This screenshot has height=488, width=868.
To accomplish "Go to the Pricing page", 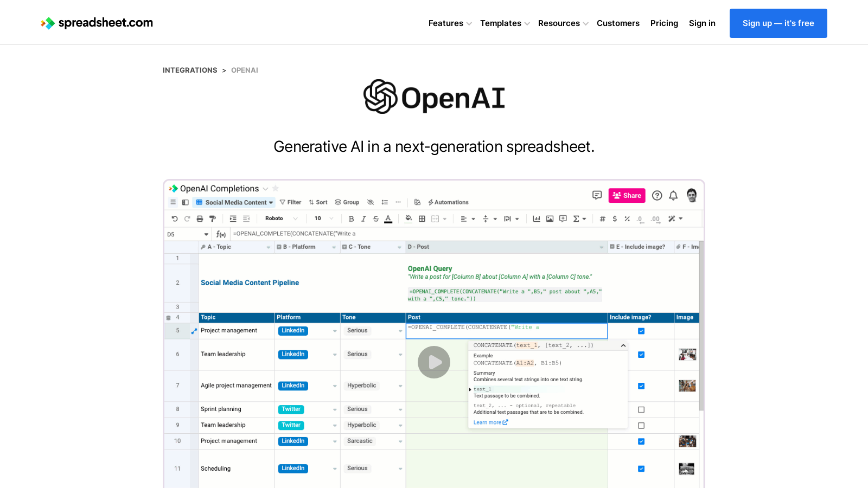I will tap(664, 23).
